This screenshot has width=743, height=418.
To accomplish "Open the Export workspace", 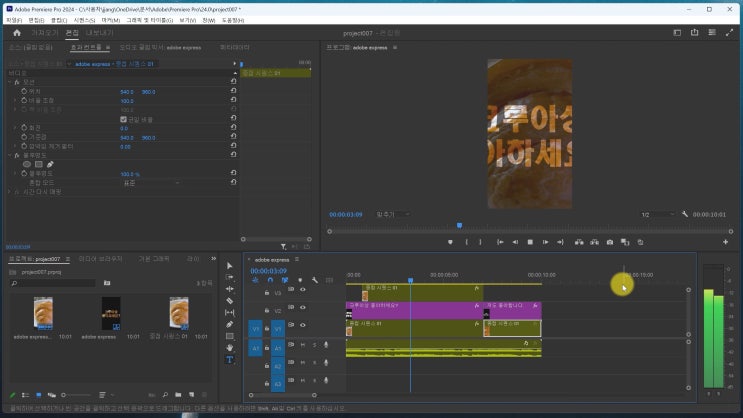I will tap(99, 32).
